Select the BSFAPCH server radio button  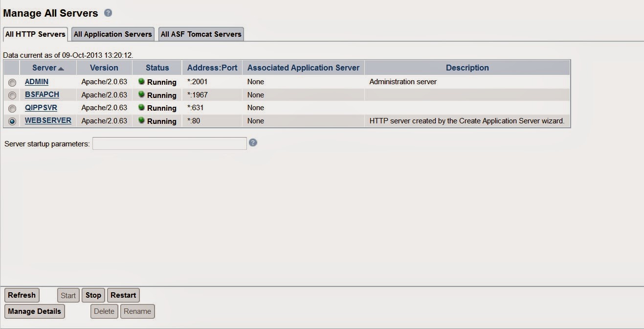pos(11,95)
